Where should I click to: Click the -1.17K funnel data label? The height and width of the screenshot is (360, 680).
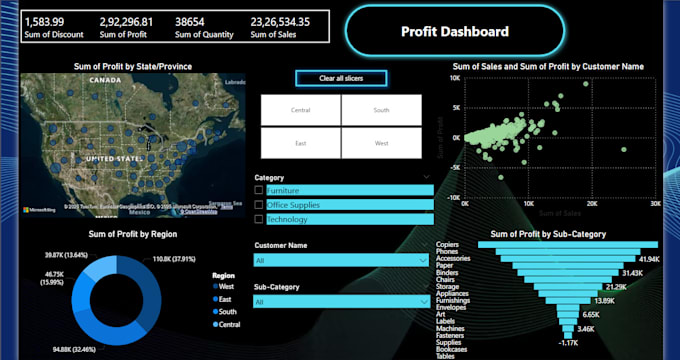(x=568, y=344)
